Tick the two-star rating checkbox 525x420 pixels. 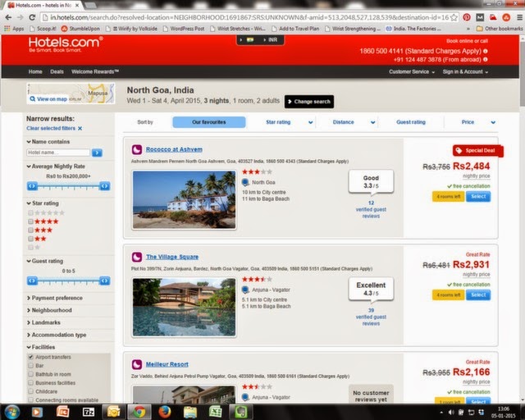30,239
